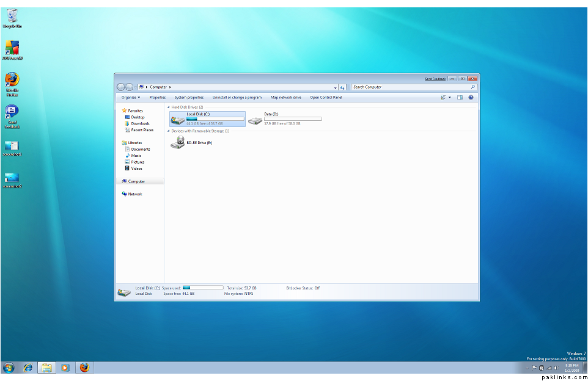Viewport: 588px width, 381px height.
Task: Open the BD-RE Drive (E:) icon
Action: click(178, 142)
